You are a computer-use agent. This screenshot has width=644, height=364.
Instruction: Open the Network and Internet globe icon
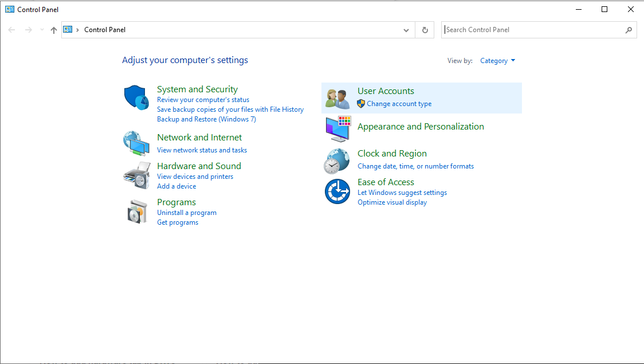(136, 143)
